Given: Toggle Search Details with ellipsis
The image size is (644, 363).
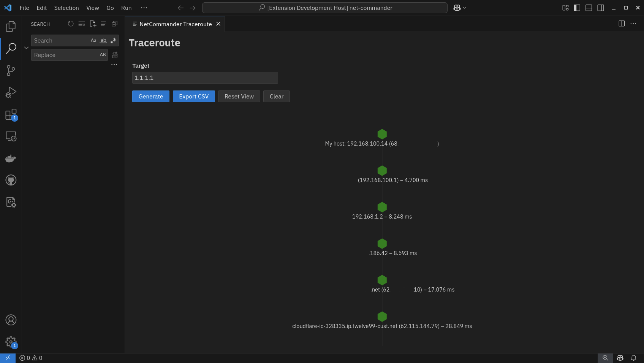Looking at the screenshot, I should pos(114,64).
